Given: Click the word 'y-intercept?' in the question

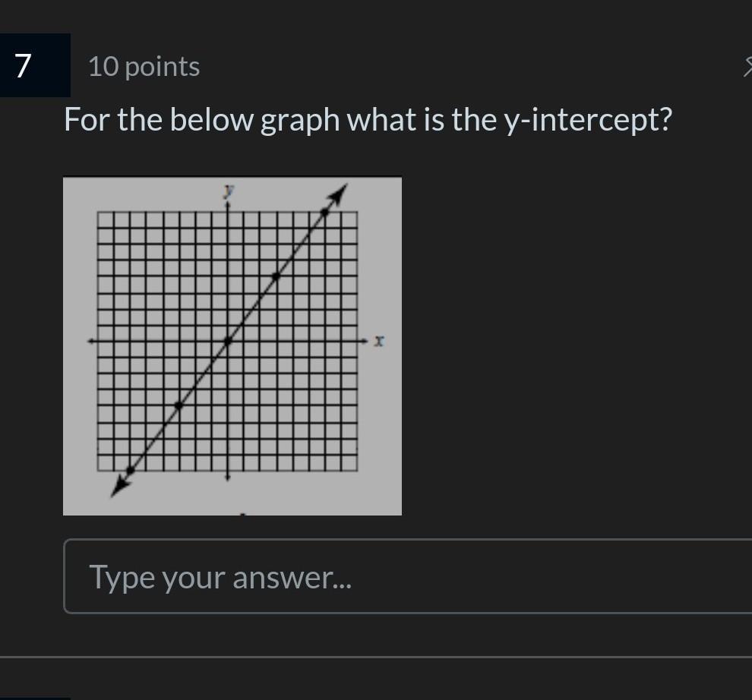Looking at the screenshot, I should pos(588,120).
